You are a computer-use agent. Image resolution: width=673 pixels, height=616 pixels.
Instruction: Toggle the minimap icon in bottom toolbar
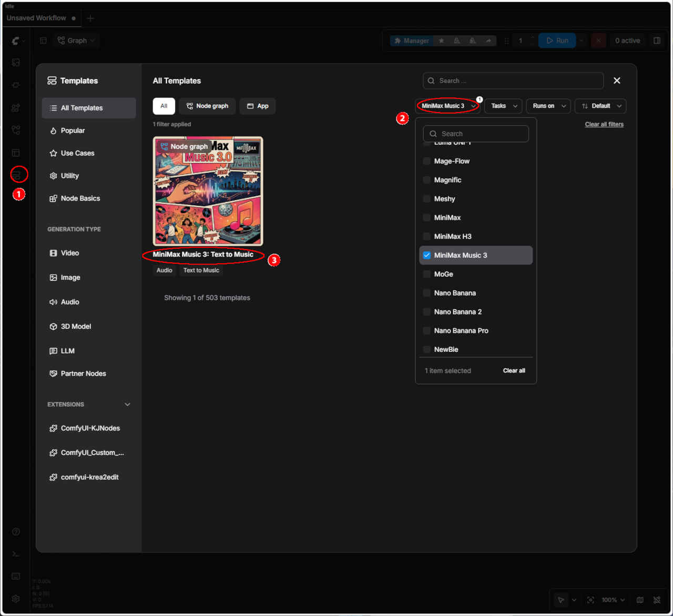coord(640,600)
